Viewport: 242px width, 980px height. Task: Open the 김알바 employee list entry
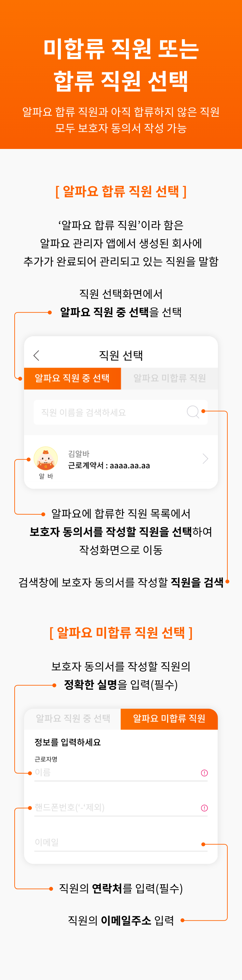pos(121,462)
